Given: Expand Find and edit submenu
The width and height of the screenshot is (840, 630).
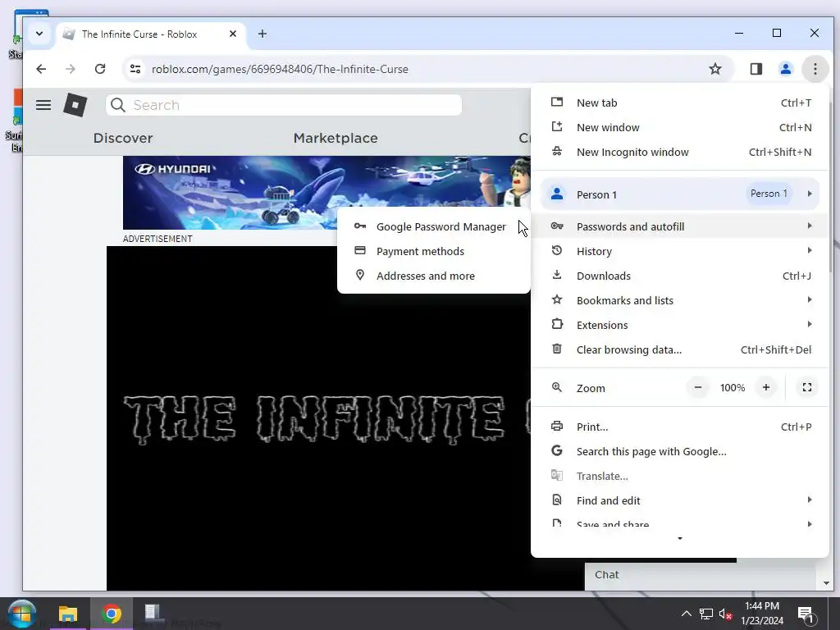Looking at the screenshot, I should [x=680, y=501].
